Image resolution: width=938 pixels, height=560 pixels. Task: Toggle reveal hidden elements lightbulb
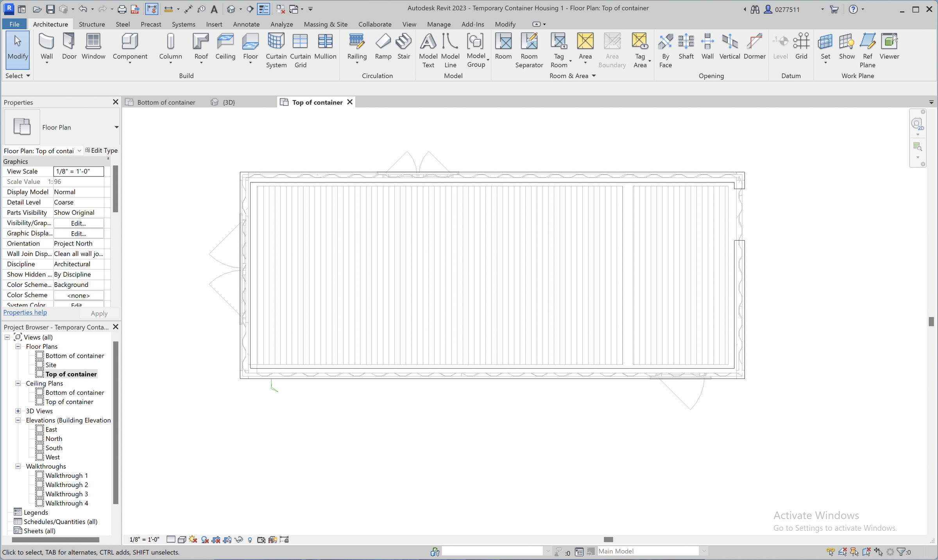pyautogui.click(x=250, y=540)
